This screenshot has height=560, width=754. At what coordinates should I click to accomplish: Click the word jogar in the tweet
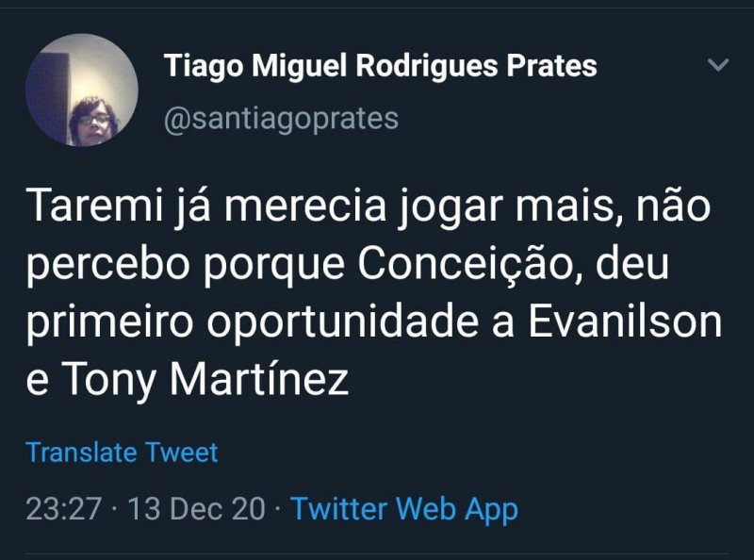[x=434, y=207]
